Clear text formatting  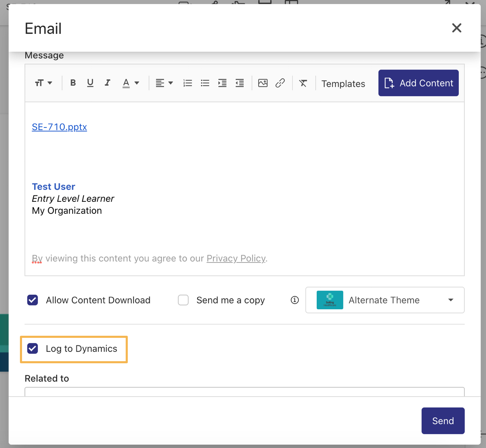(x=303, y=83)
